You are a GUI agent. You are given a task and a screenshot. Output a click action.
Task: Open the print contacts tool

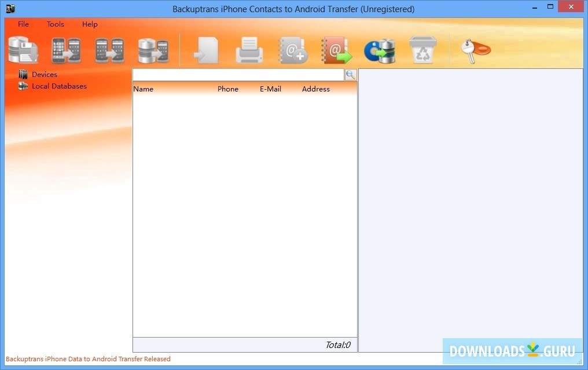[x=249, y=50]
